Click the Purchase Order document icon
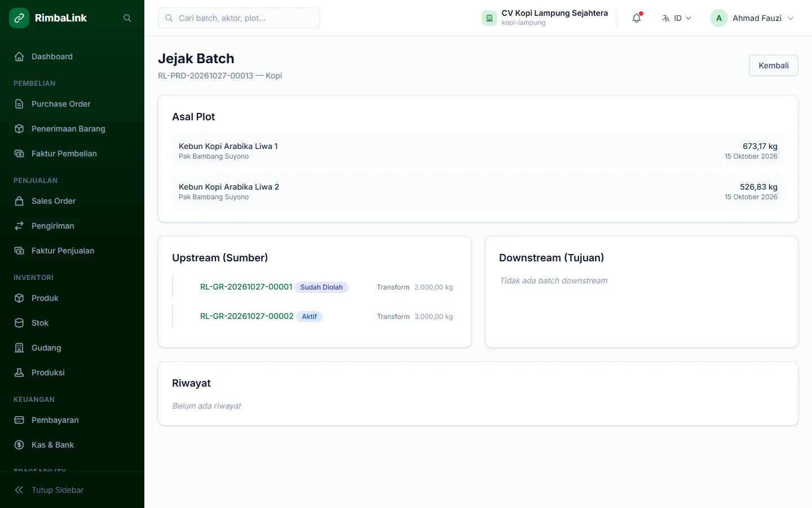 [x=19, y=104]
